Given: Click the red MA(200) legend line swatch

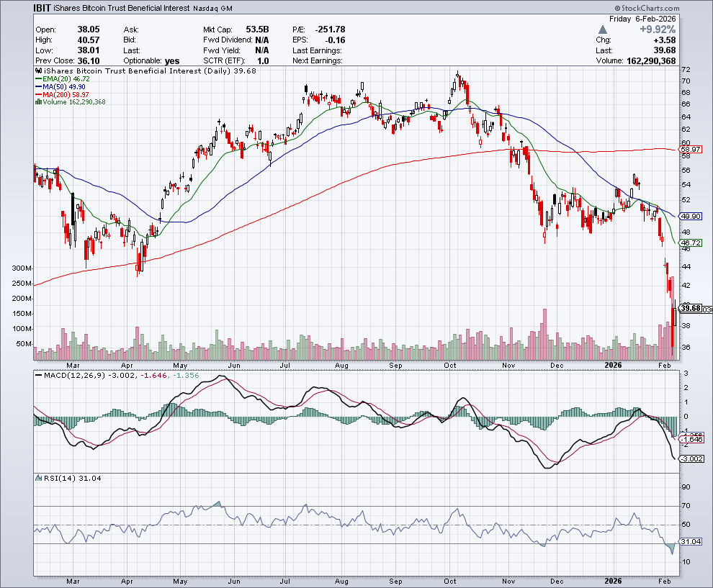Looking at the screenshot, I should (39, 94).
